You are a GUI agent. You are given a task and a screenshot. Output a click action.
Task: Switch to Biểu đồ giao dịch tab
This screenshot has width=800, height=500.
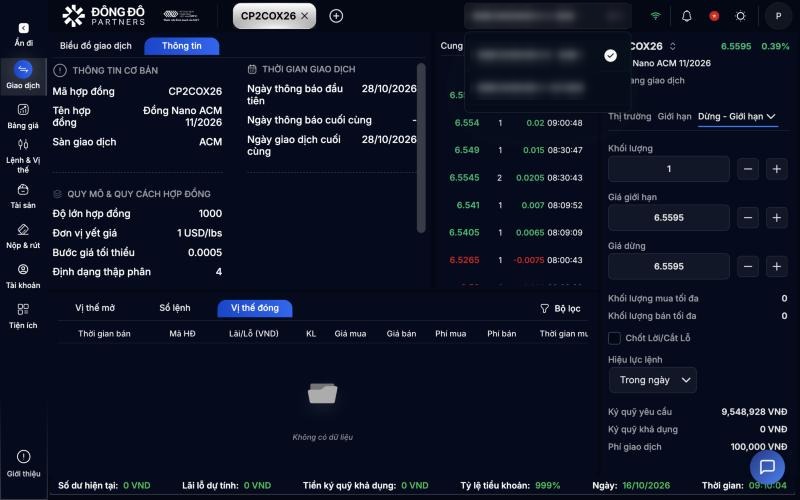pyautogui.click(x=95, y=46)
